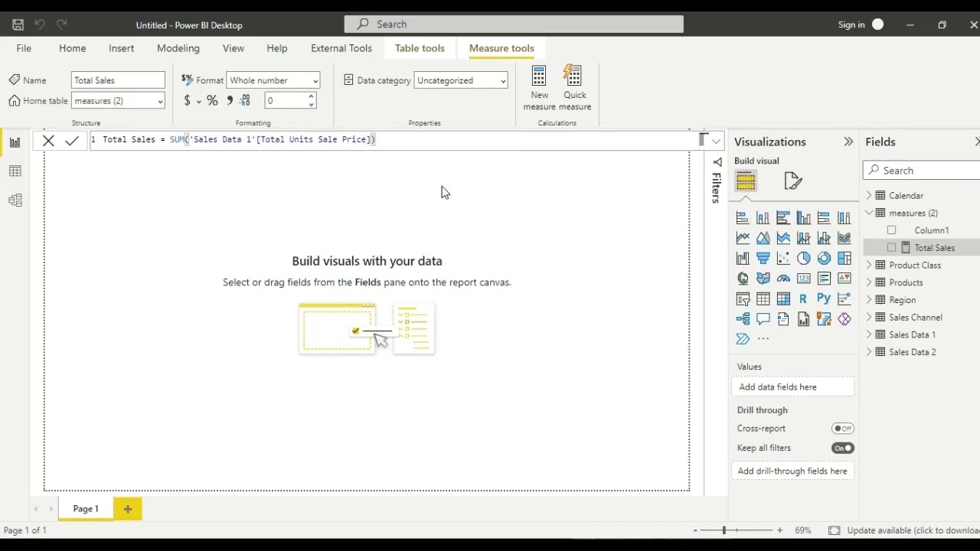Image resolution: width=980 pixels, height=551 pixels.
Task: Expand the Region table
Action: pos(870,300)
